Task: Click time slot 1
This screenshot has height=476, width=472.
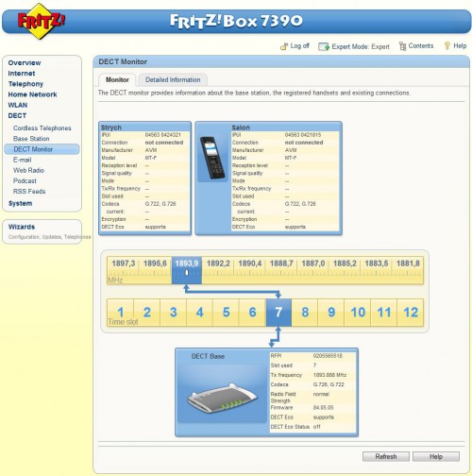Action: pyautogui.click(x=121, y=313)
